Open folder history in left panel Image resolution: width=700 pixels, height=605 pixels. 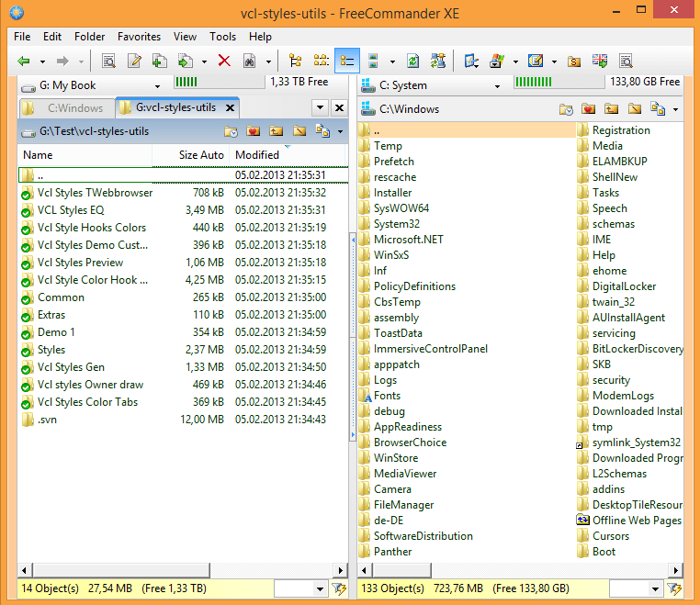pos(231,131)
